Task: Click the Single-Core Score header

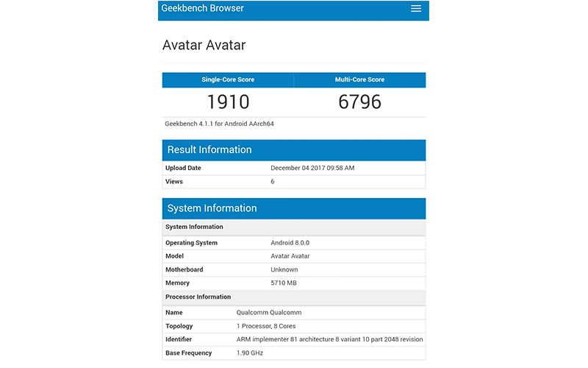Action: click(228, 79)
